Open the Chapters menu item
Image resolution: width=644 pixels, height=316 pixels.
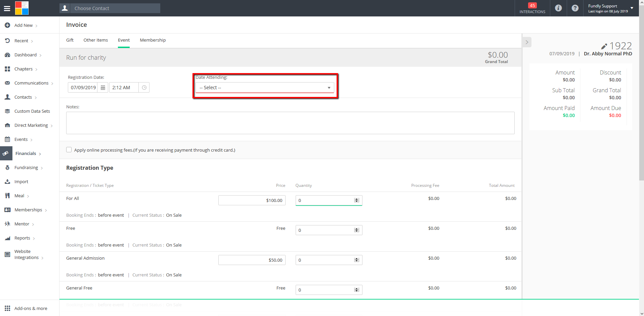pos(24,69)
